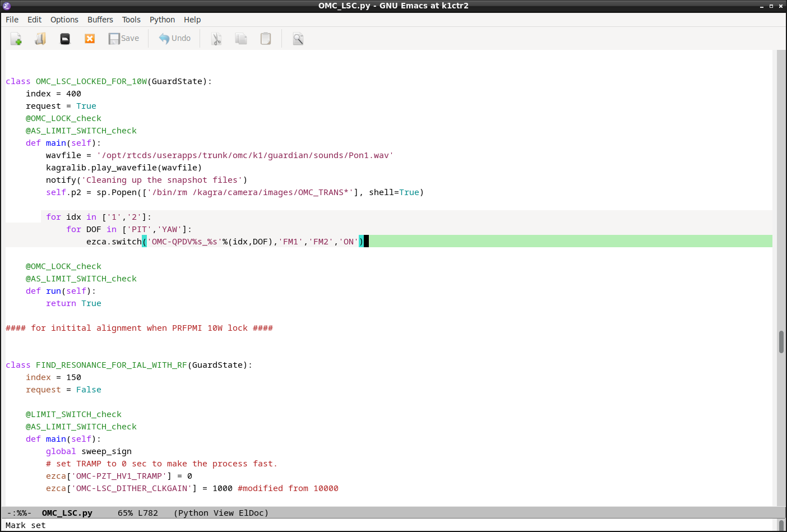Click the Open Directory (Dired) toolbar icon
The height and width of the screenshot is (532, 787).
(x=65, y=39)
